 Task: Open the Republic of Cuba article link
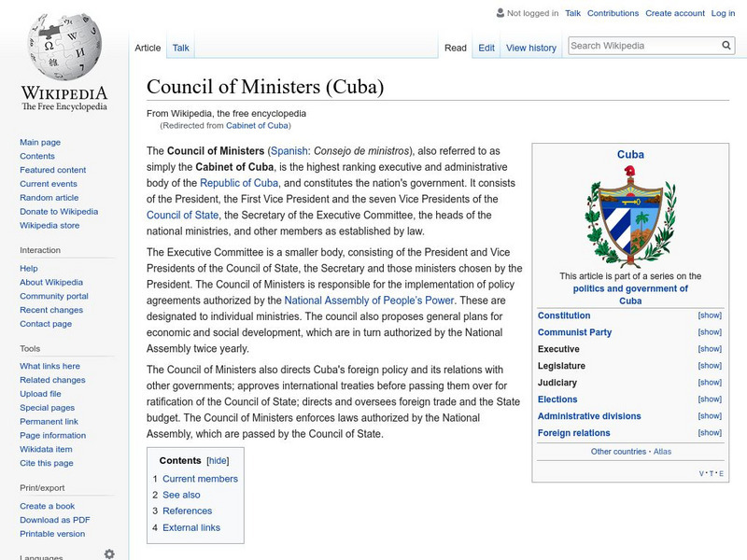tap(239, 183)
